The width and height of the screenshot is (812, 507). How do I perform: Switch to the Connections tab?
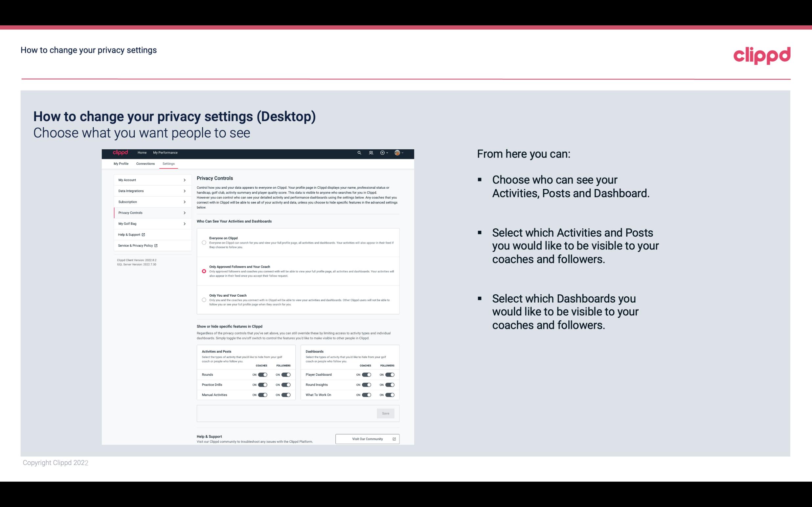coord(145,163)
